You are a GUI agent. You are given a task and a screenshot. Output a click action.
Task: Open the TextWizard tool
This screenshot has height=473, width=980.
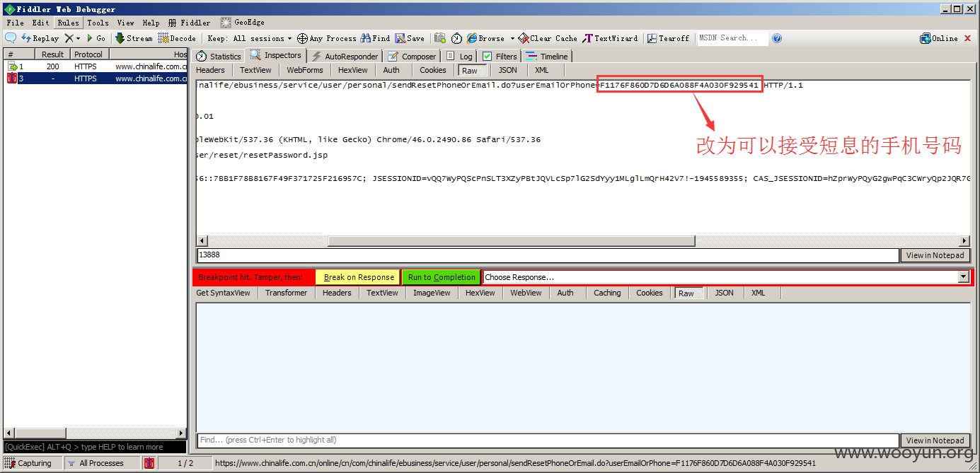coord(610,38)
